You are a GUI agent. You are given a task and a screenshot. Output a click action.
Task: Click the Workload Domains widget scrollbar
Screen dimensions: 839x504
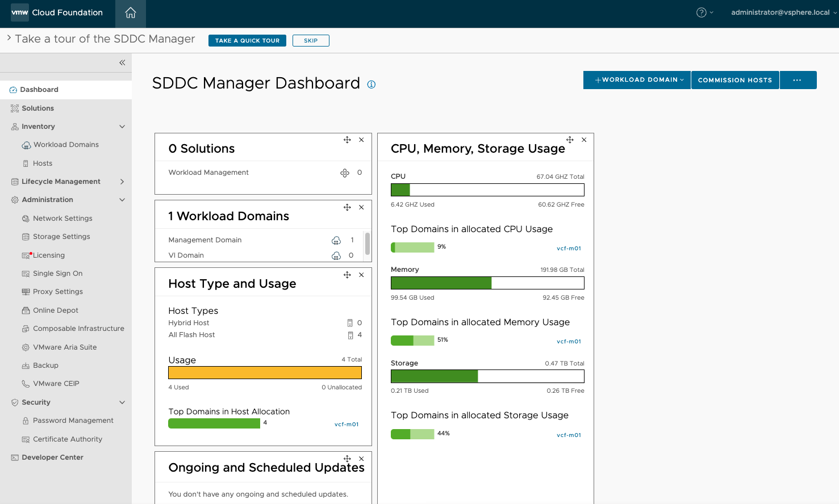[368, 243]
